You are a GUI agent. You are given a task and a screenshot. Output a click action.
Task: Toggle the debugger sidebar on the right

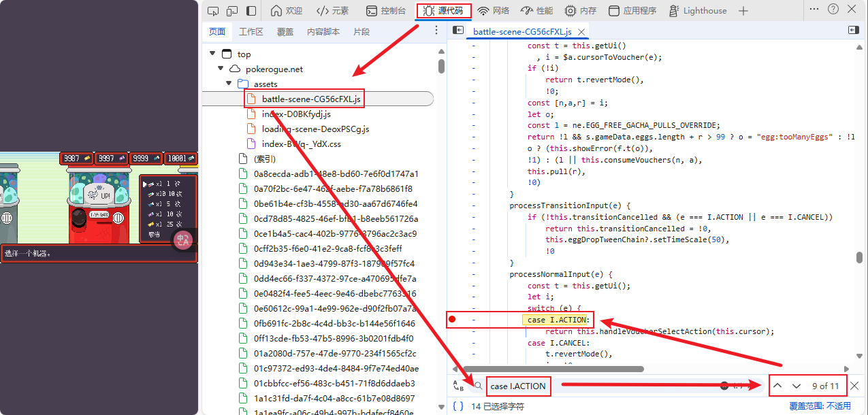point(853,31)
